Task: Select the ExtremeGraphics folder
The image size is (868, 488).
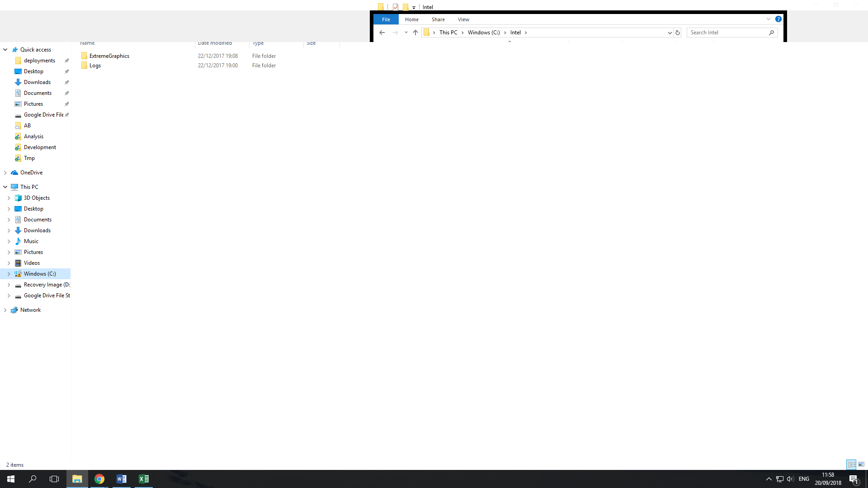Action: (x=109, y=56)
